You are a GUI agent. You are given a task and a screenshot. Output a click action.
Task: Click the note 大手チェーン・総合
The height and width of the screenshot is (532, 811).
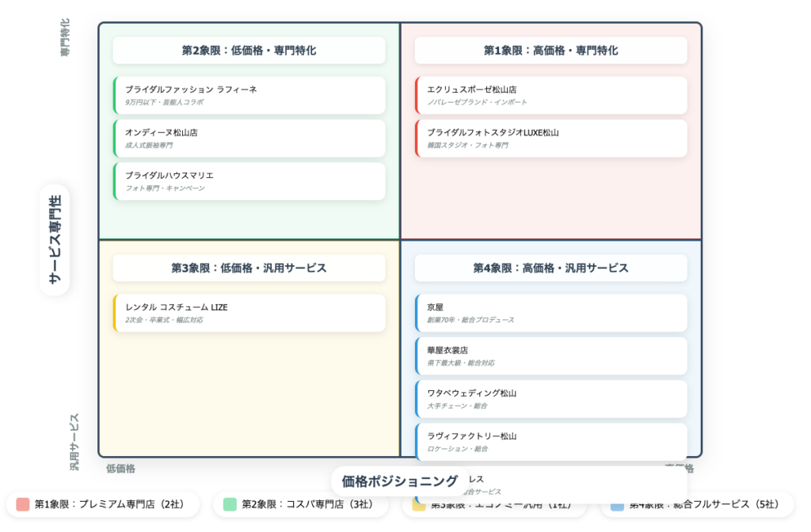tap(457, 406)
